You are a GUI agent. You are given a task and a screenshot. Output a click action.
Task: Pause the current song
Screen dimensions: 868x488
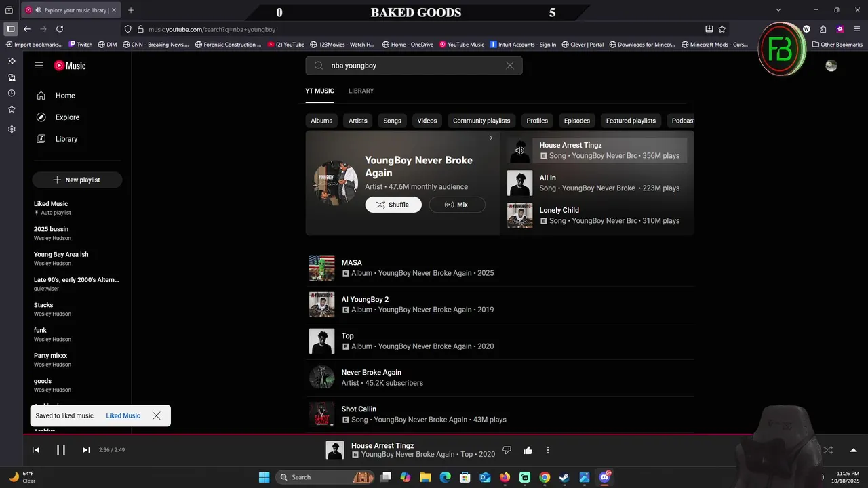[61, 450]
